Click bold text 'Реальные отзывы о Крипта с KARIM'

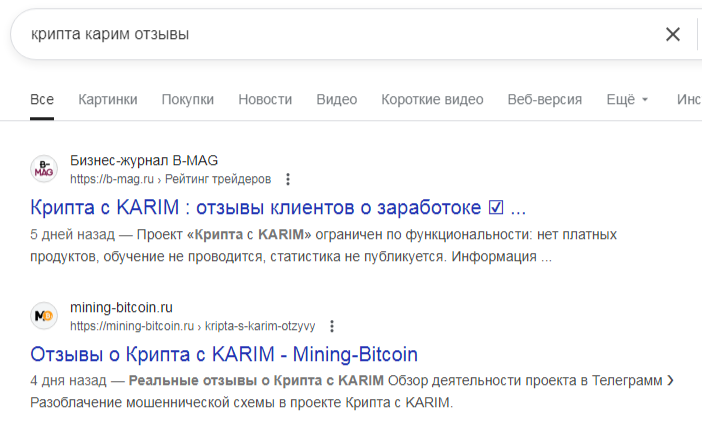click(256, 381)
